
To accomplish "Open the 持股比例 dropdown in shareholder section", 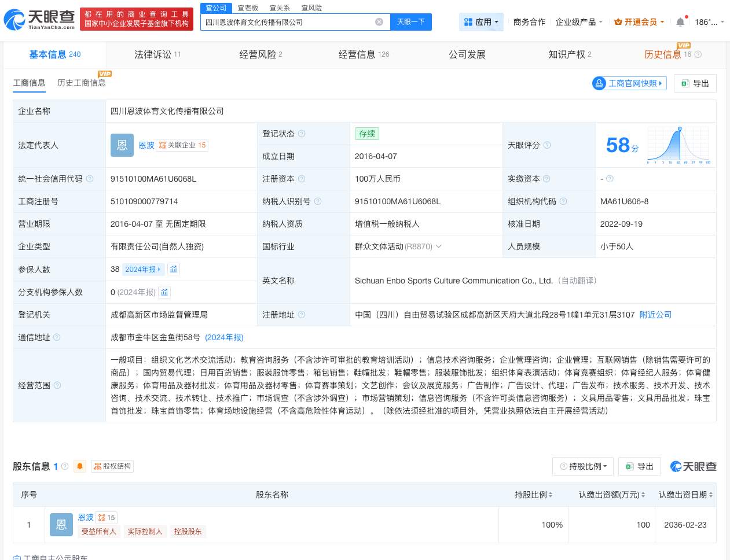I will pos(583,466).
